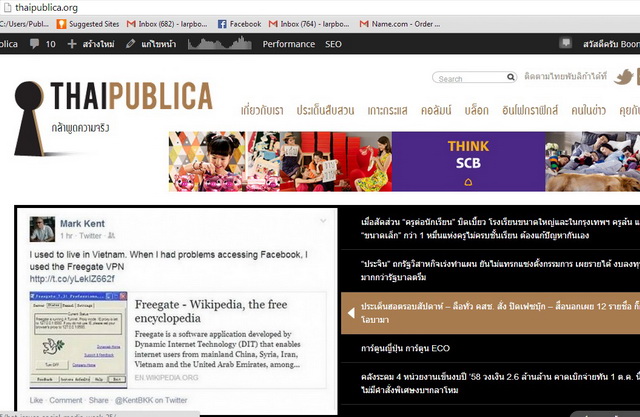Open the http://t.co/yLeklZ662f link
This screenshot has height=417, width=640.
point(72,279)
